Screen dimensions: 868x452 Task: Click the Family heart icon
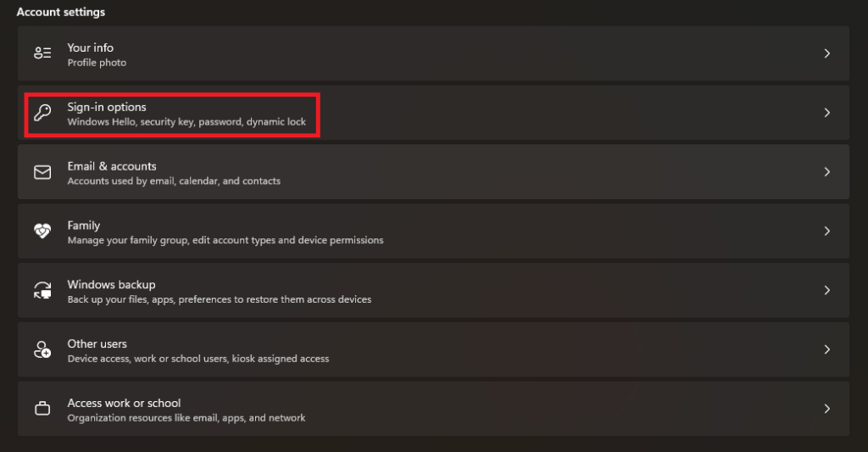click(42, 231)
